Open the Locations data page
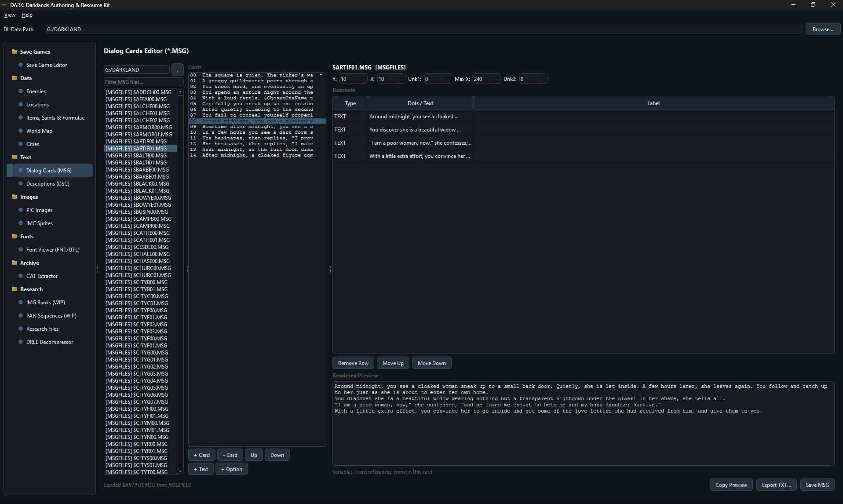 point(37,104)
